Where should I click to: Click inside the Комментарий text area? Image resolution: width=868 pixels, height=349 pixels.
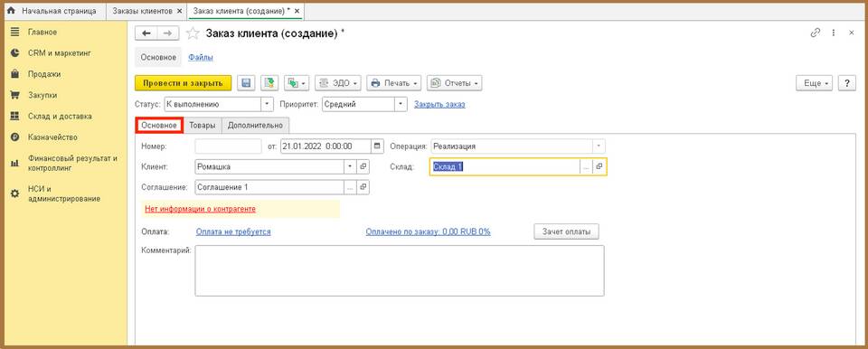pos(399,271)
